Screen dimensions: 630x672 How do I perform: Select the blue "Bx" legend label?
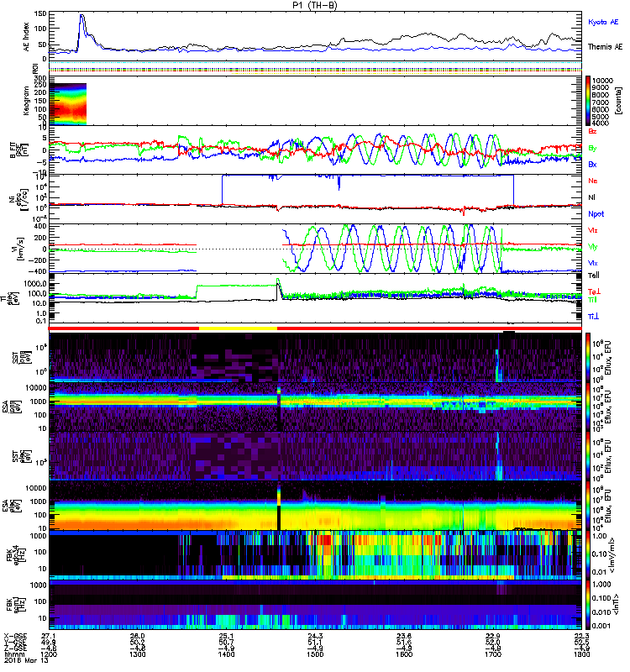(x=592, y=164)
